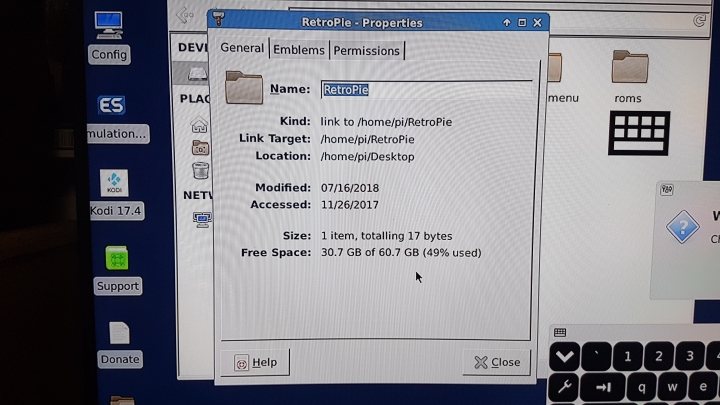Tap the 2 key on on-screen keyboard
This screenshot has height=405, width=720.
coord(658,356)
